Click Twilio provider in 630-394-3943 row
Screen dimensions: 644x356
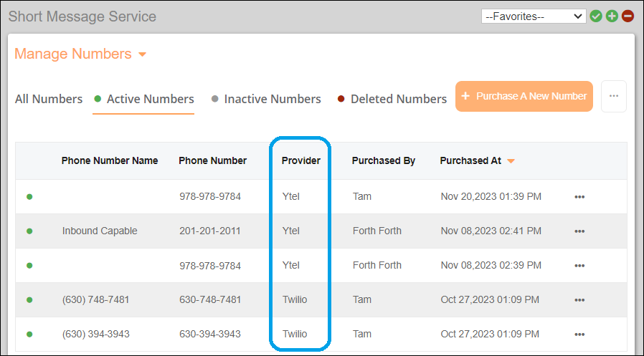(295, 335)
